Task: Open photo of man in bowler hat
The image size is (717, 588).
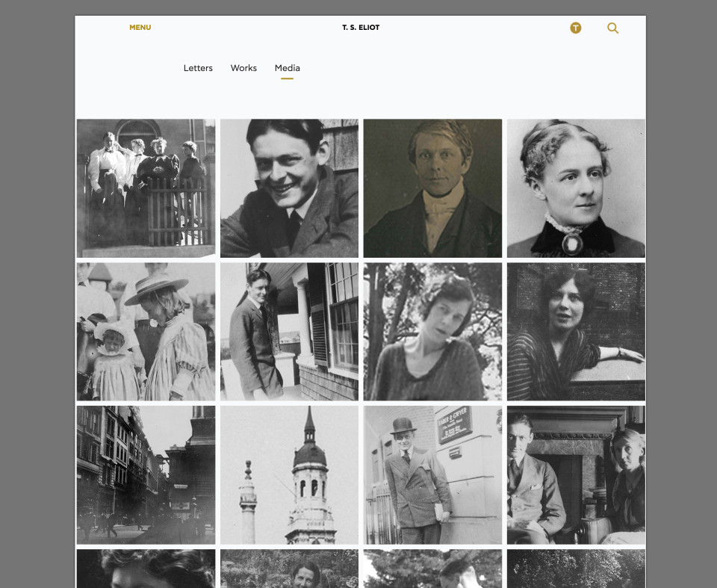Action: [x=432, y=475]
